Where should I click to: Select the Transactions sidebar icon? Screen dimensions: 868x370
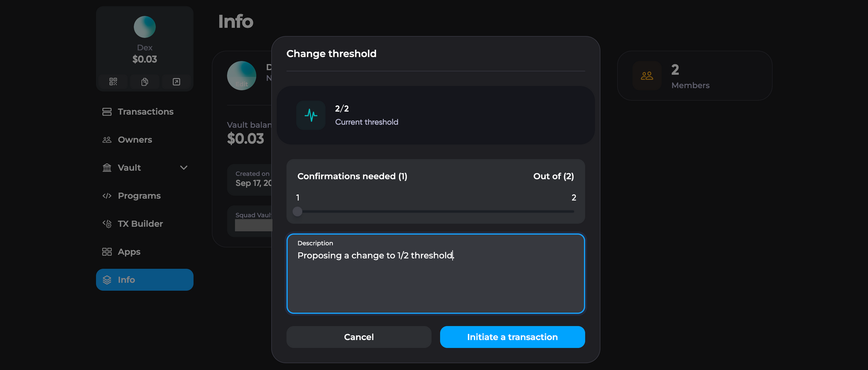click(106, 111)
